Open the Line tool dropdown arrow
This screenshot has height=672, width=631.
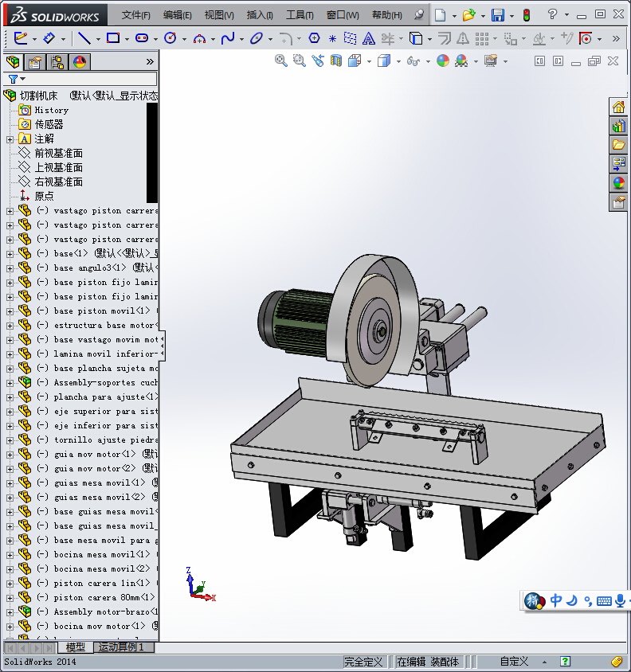click(98, 39)
